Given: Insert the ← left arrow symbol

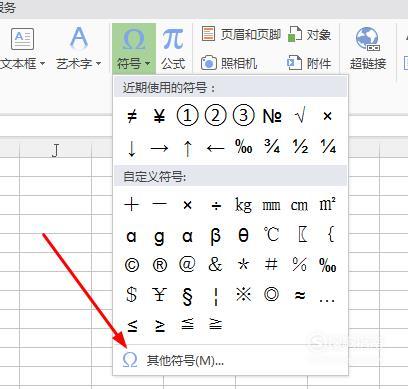Looking at the screenshot, I should click(x=215, y=148).
